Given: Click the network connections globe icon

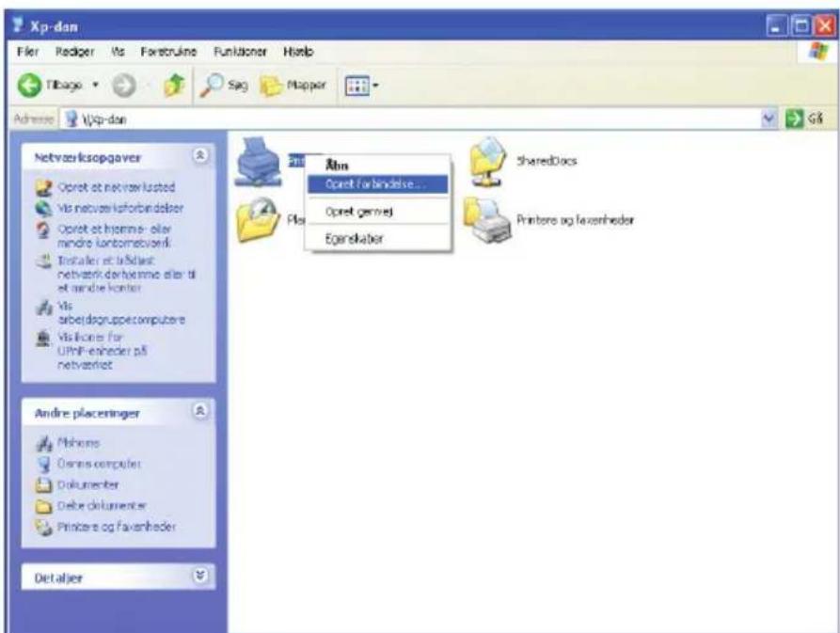Looking at the screenshot, I should (44, 208).
